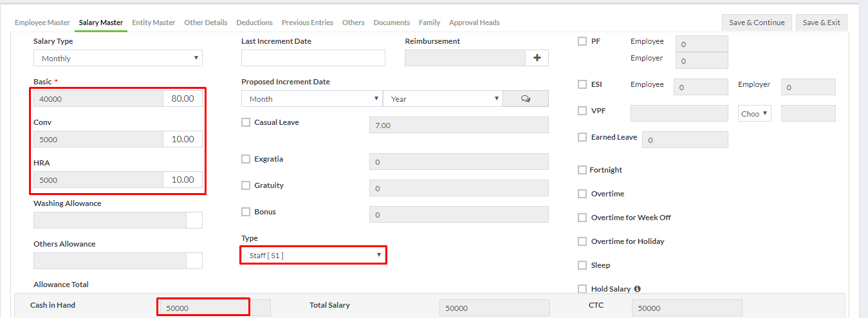Click the Total Salary field

click(x=495, y=308)
